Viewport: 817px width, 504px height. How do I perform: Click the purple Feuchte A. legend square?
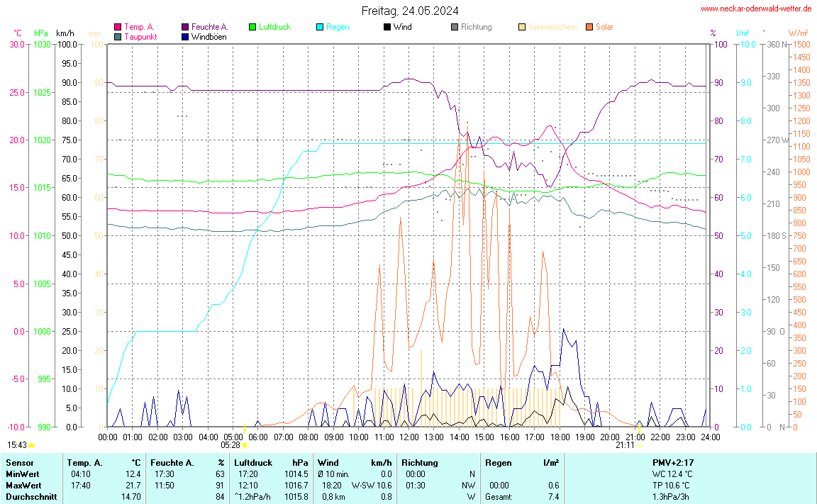coord(185,28)
